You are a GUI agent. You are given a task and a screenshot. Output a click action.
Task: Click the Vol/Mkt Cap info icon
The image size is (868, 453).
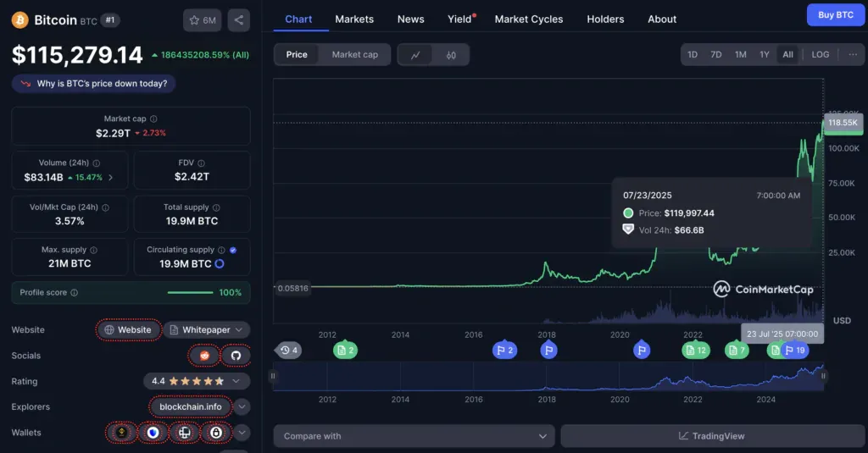(105, 207)
